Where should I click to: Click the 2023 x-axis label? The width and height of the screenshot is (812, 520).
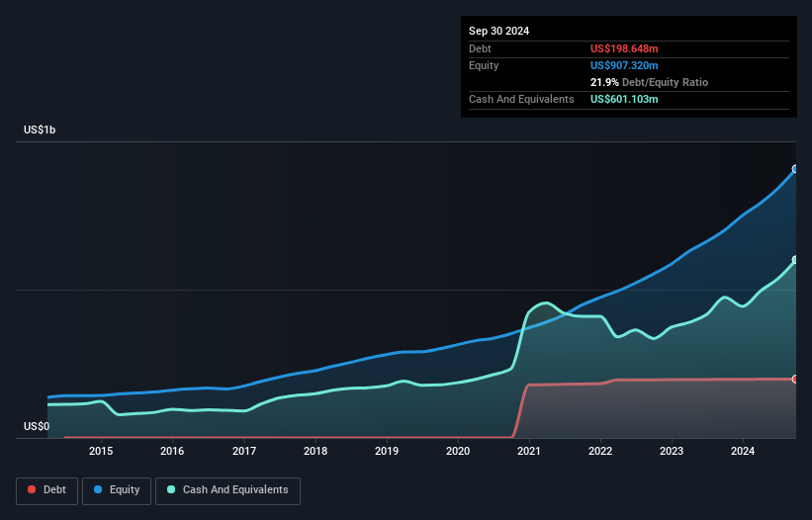(x=672, y=451)
